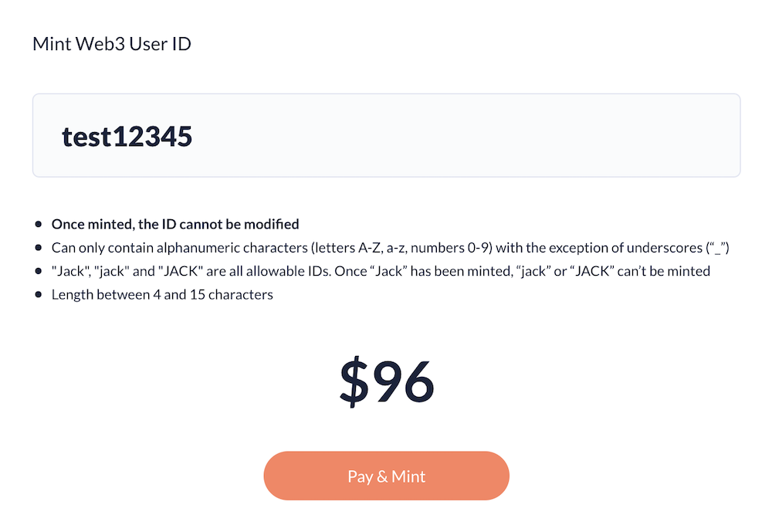Click "Length between 4 and 15 characters" text

tap(162, 294)
